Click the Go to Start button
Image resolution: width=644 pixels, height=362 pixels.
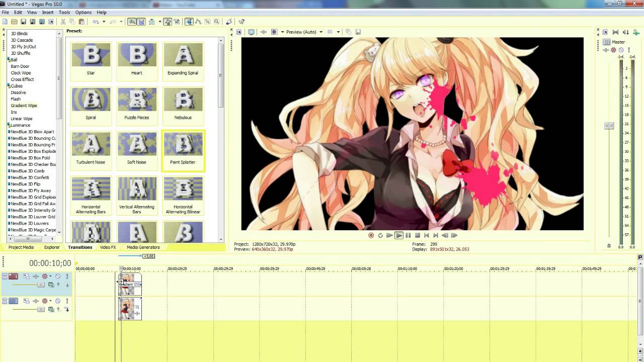pyautogui.click(x=427, y=235)
